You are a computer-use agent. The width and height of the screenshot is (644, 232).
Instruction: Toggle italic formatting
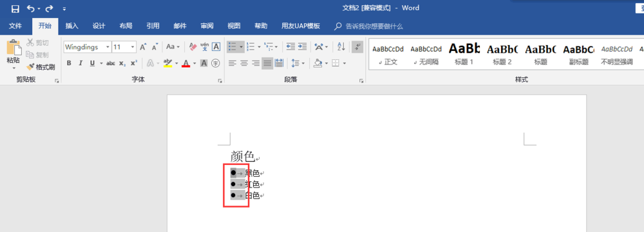point(80,63)
